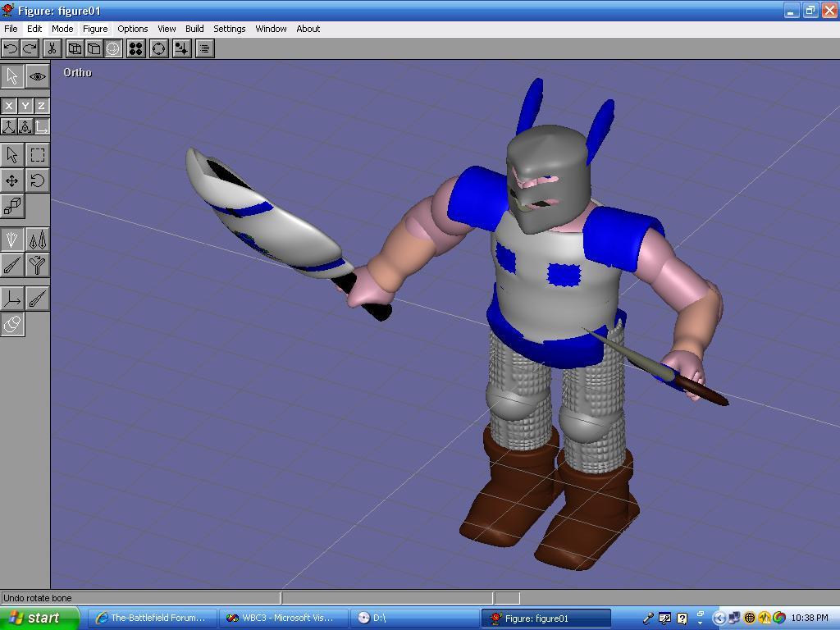Toggle the white fan-shaped bone tool

tap(11, 240)
